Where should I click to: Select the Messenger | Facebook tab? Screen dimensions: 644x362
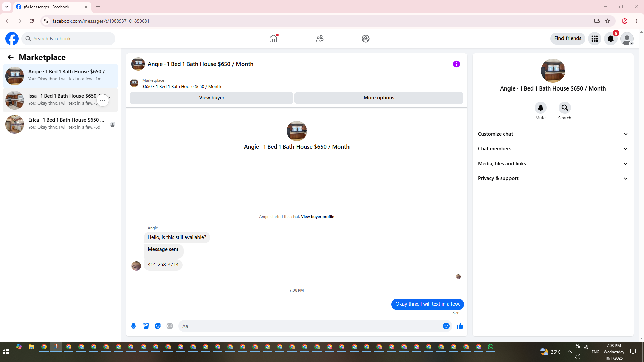(52, 7)
